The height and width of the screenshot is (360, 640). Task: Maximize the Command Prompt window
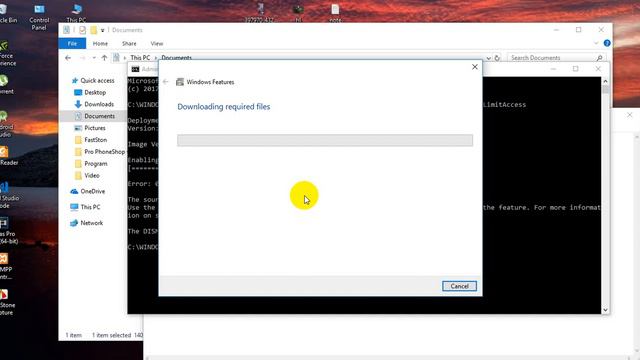pyautogui.click(x=576, y=69)
